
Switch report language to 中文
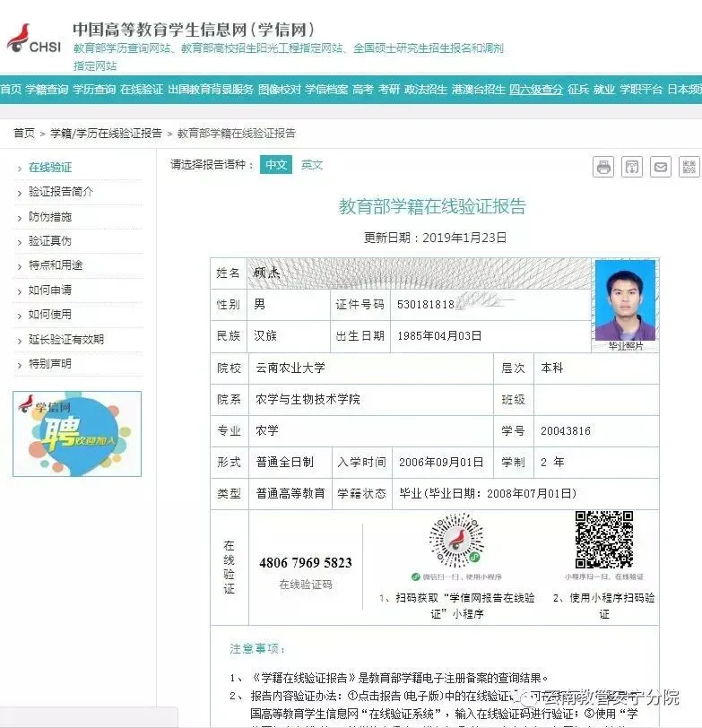point(276,165)
